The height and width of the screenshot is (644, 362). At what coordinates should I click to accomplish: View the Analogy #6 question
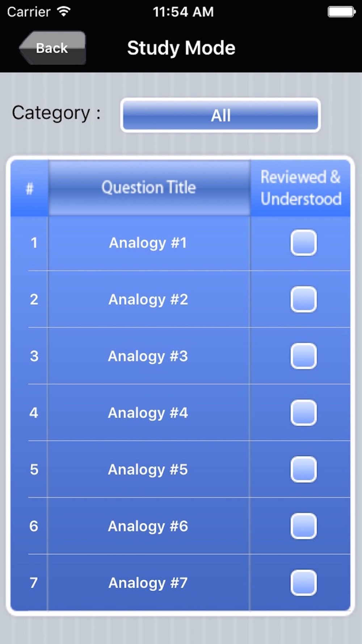click(x=148, y=526)
